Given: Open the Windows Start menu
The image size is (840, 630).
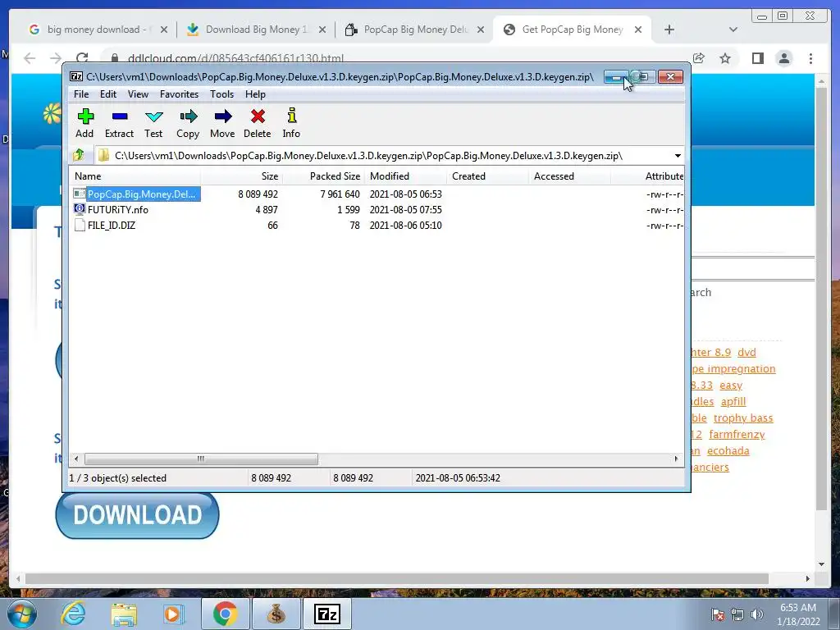Looking at the screenshot, I should (22, 614).
